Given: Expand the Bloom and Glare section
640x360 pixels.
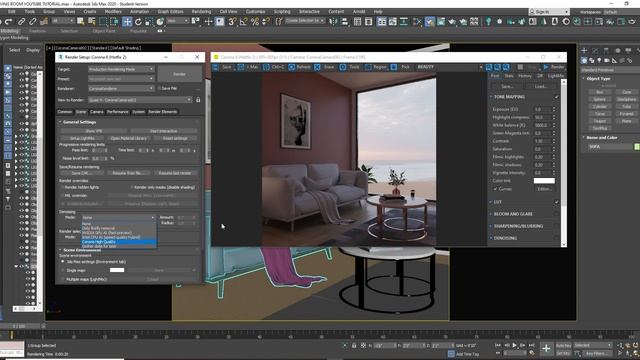Looking at the screenshot, I should [x=513, y=214].
